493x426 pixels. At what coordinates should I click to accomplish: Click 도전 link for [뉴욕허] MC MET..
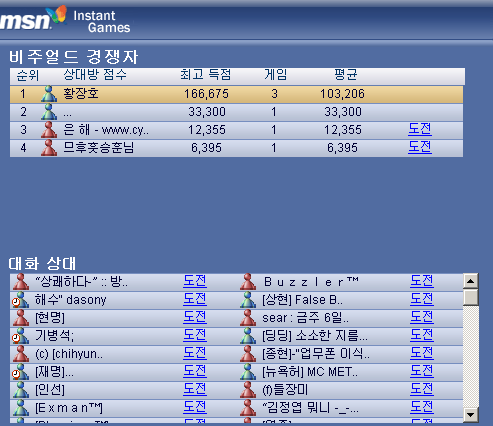(x=422, y=371)
